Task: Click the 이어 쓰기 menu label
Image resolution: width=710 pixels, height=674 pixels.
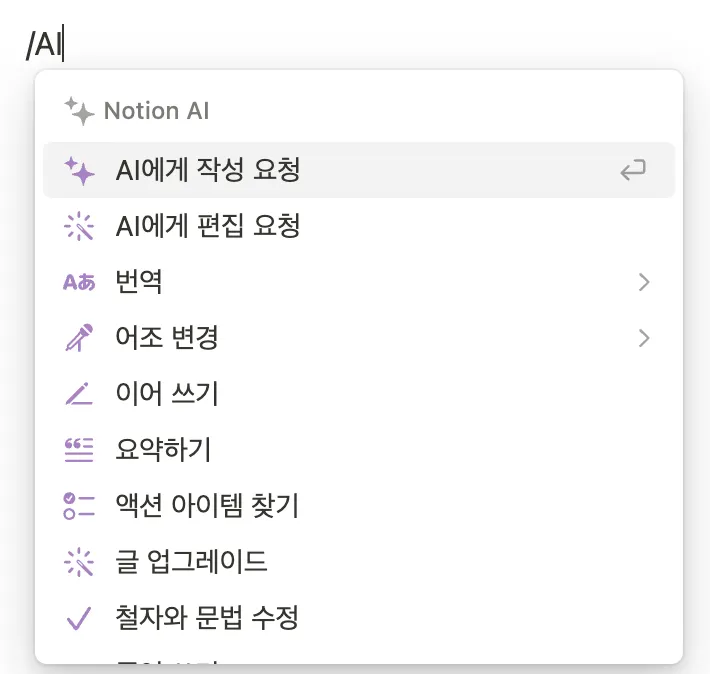Action: tap(167, 395)
